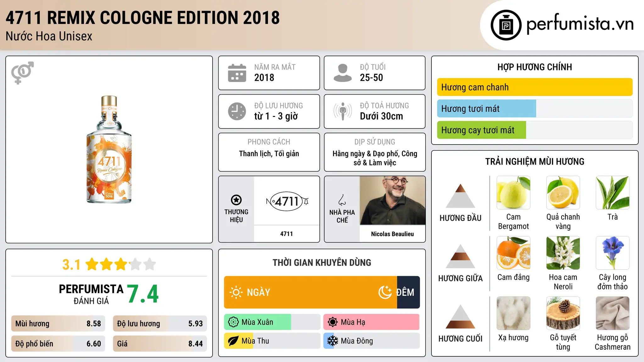Click the Nước Hoa Unisex subtitle

(x=49, y=36)
